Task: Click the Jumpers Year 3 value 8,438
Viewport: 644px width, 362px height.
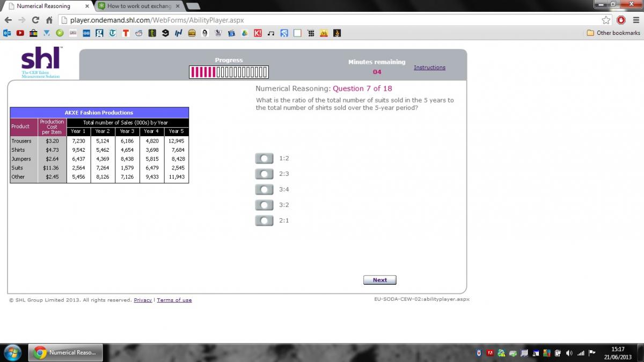Action: [x=127, y=159]
